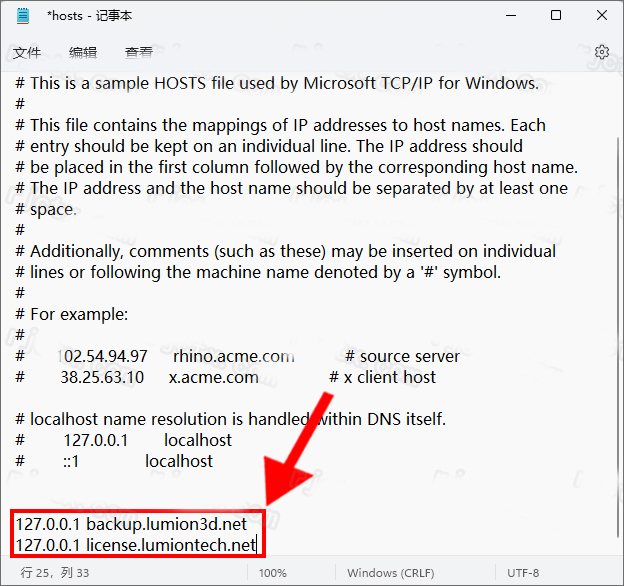Click the '# For example:' line

click(x=72, y=314)
